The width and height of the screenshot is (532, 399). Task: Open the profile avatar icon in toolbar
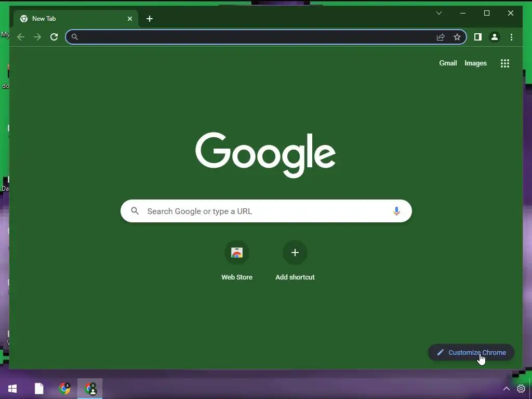(x=495, y=37)
